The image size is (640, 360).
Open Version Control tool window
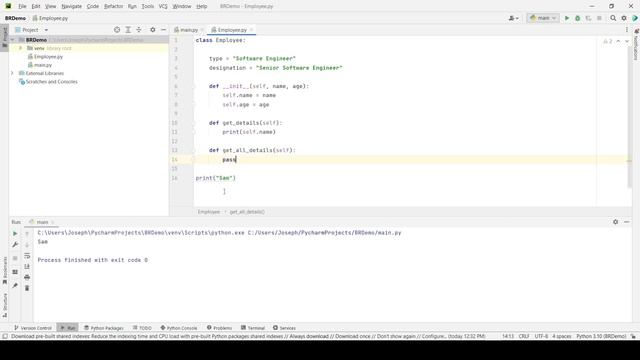pos(33,328)
